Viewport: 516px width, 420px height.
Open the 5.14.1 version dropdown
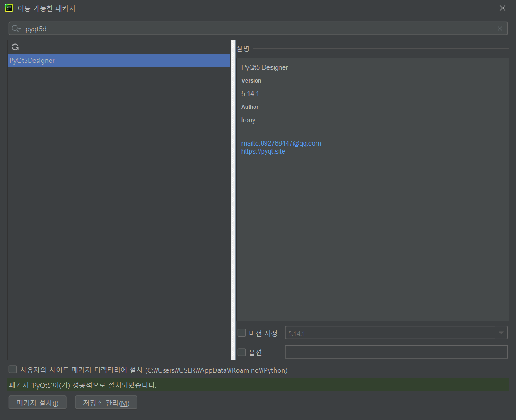pos(396,333)
